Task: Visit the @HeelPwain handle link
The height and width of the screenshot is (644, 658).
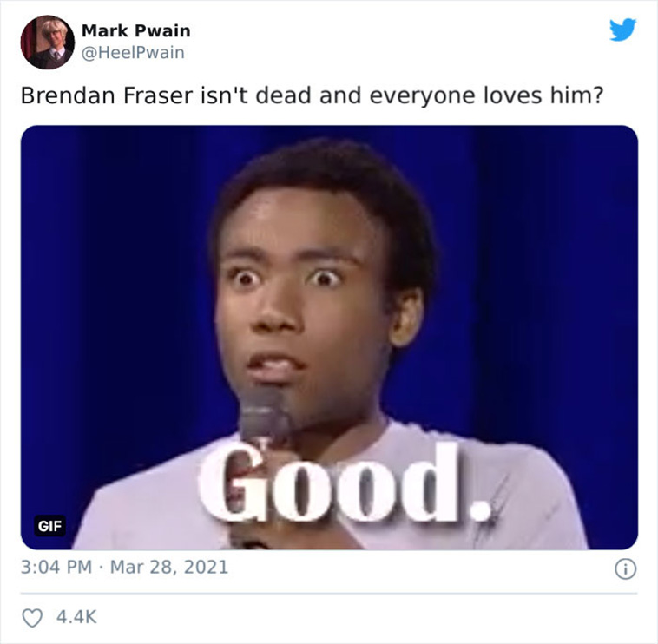Action: pyautogui.click(x=133, y=53)
